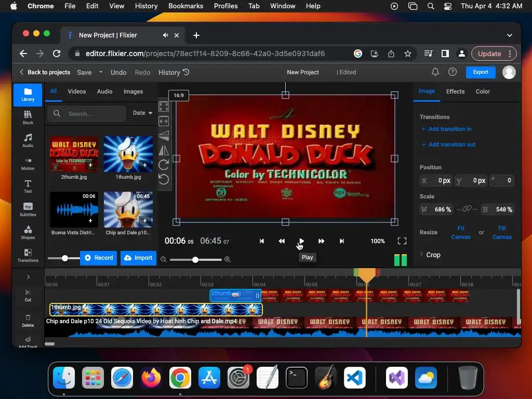Open the History menu in menu bar

[x=146, y=6]
